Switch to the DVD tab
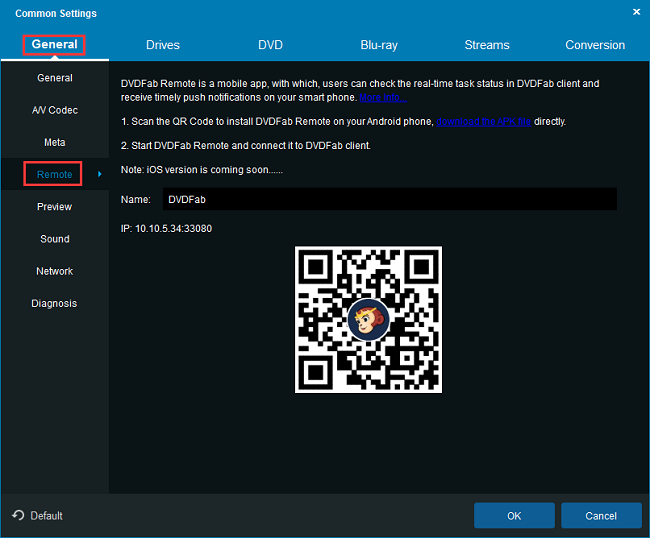This screenshot has width=650, height=538. [270, 45]
